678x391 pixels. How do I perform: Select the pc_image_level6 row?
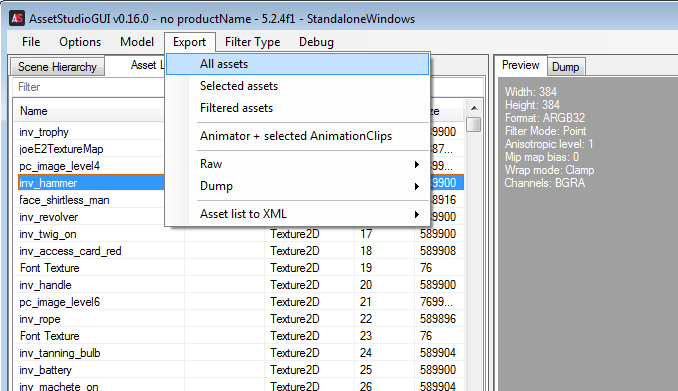coord(238,302)
